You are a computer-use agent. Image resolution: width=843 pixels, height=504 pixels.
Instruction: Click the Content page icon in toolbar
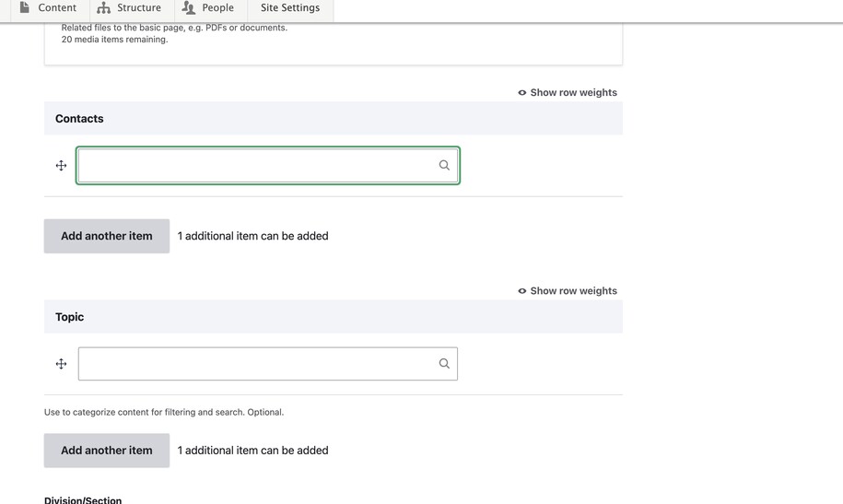tap(25, 7)
